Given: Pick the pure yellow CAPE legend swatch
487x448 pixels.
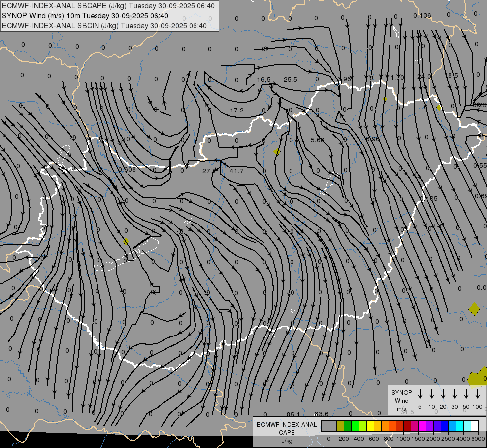Looking at the screenshot, I should (x=370, y=426).
